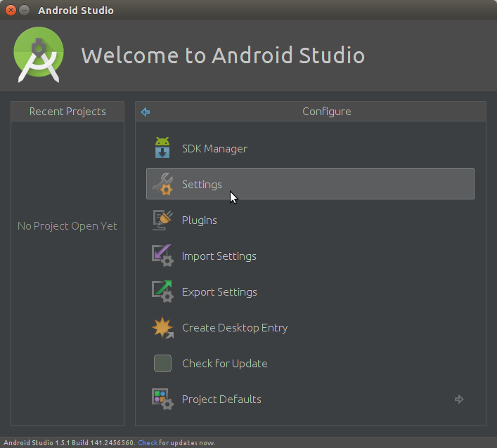Choose Import Settings label

click(219, 256)
